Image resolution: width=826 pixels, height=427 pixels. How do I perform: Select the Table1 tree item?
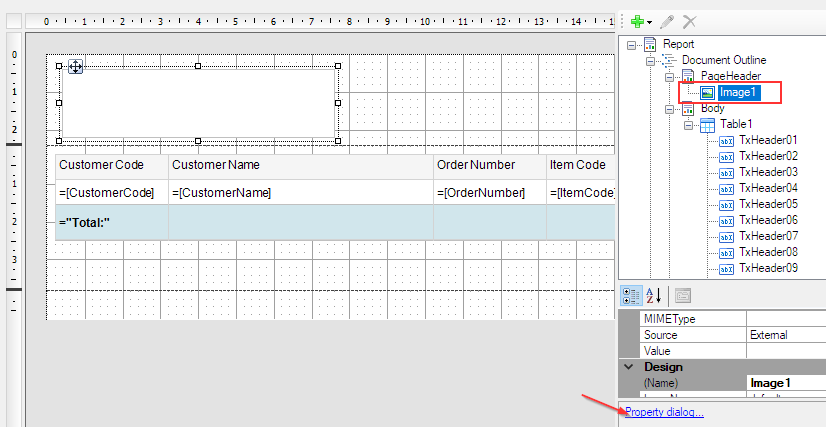tap(736, 124)
